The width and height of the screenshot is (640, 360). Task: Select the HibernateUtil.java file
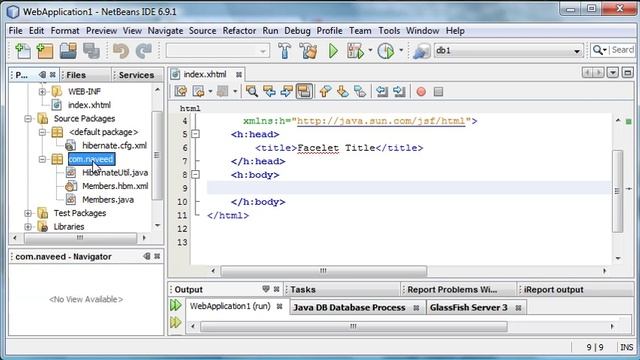(115, 173)
